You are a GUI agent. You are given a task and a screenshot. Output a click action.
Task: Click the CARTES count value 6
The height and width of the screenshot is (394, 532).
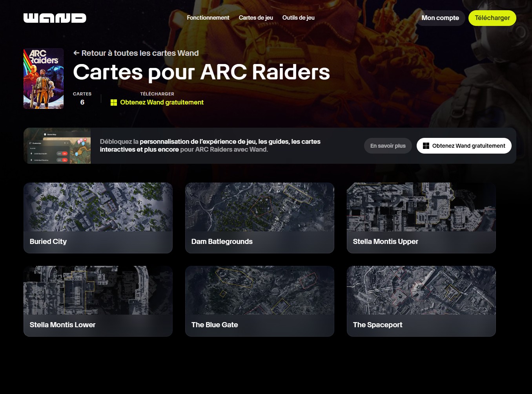point(82,102)
